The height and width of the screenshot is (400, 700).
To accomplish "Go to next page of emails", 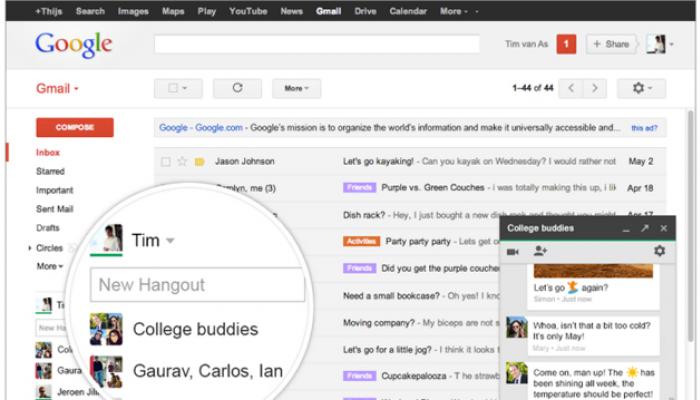I will coord(595,88).
